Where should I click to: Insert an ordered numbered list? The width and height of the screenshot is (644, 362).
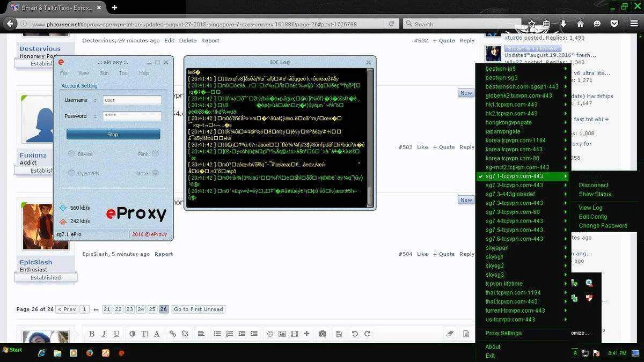[230, 334]
